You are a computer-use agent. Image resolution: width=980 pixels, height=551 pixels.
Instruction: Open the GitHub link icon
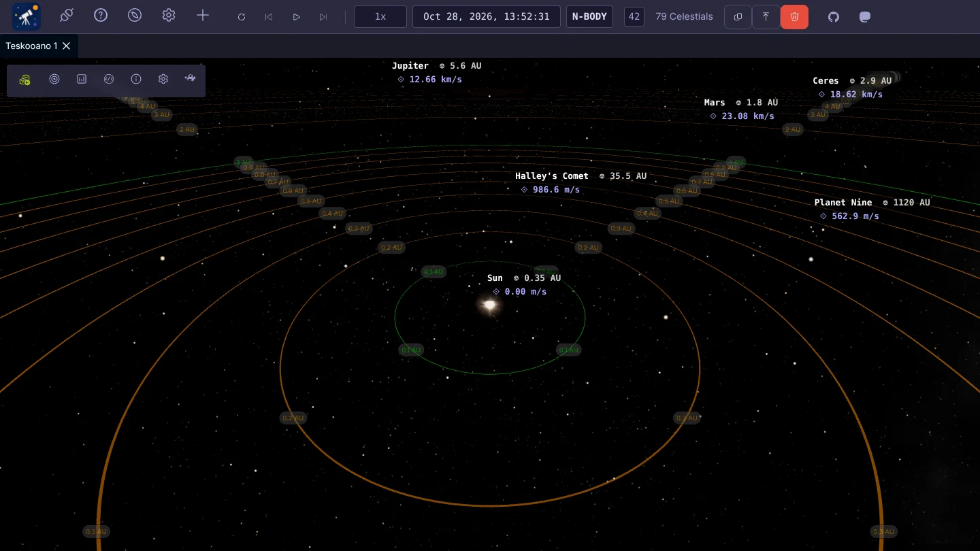pyautogui.click(x=834, y=17)
